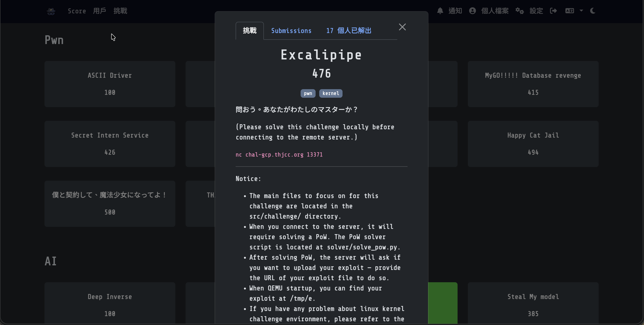This screenshot has height=325, width=644.
Task: Click the 476 points value
Action: pos(322,74)
